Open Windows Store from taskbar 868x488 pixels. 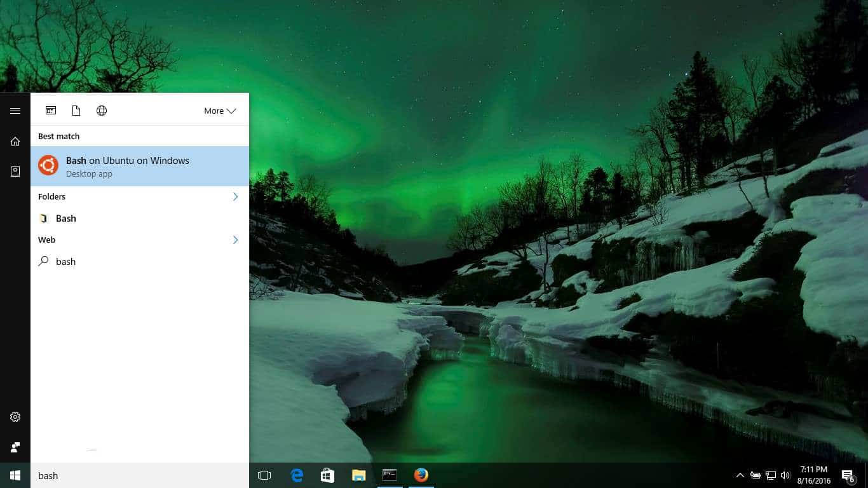pos(327,475)
